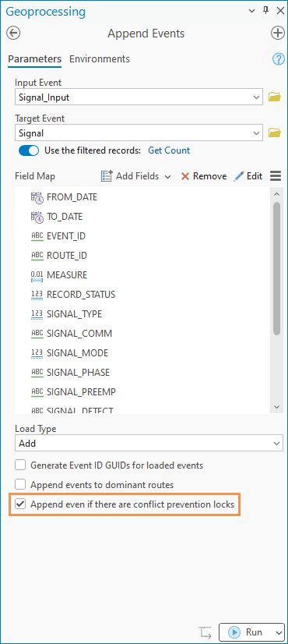The image size is (288, 644).
Task: Open the Geoprocessing pane options chevron
Action: click(x=252, y=11)
